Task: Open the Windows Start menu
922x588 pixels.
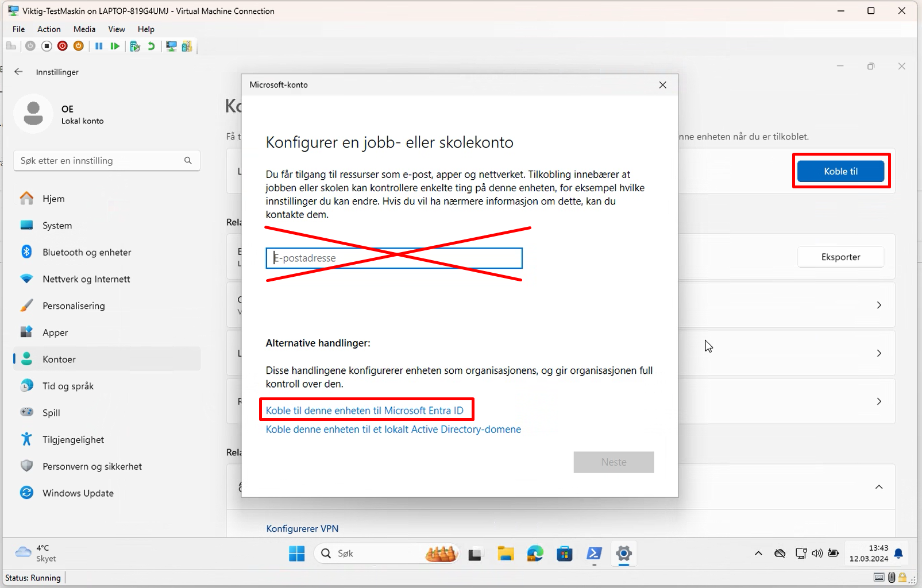Action: point(297,554)
